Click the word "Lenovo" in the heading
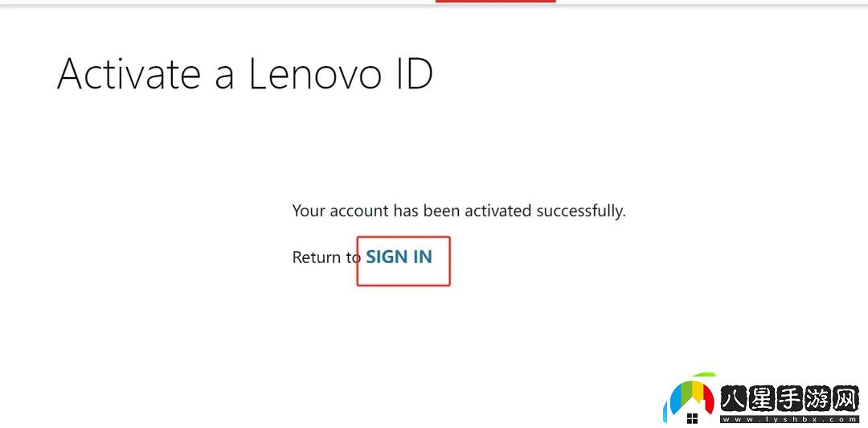 point(314,74)
